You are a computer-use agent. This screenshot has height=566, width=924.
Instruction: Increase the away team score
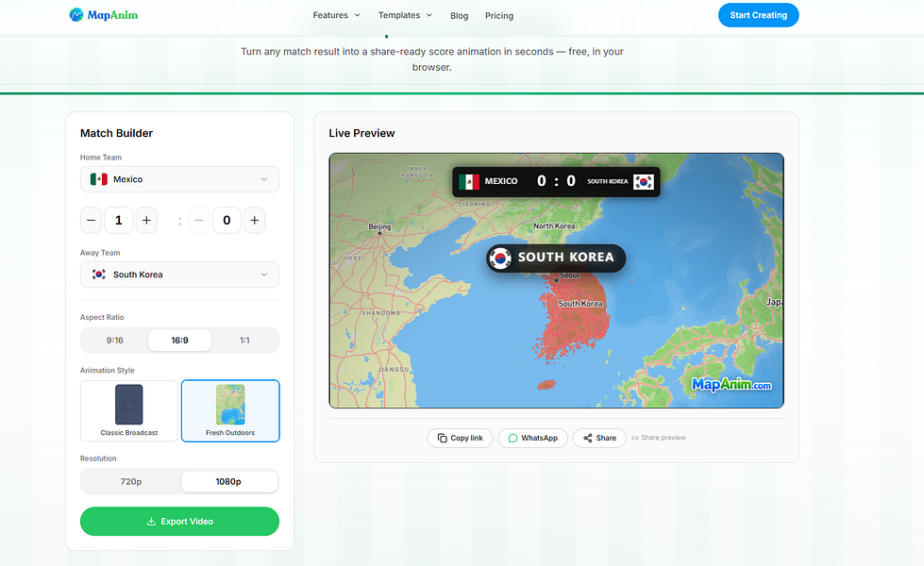point(255,221)
